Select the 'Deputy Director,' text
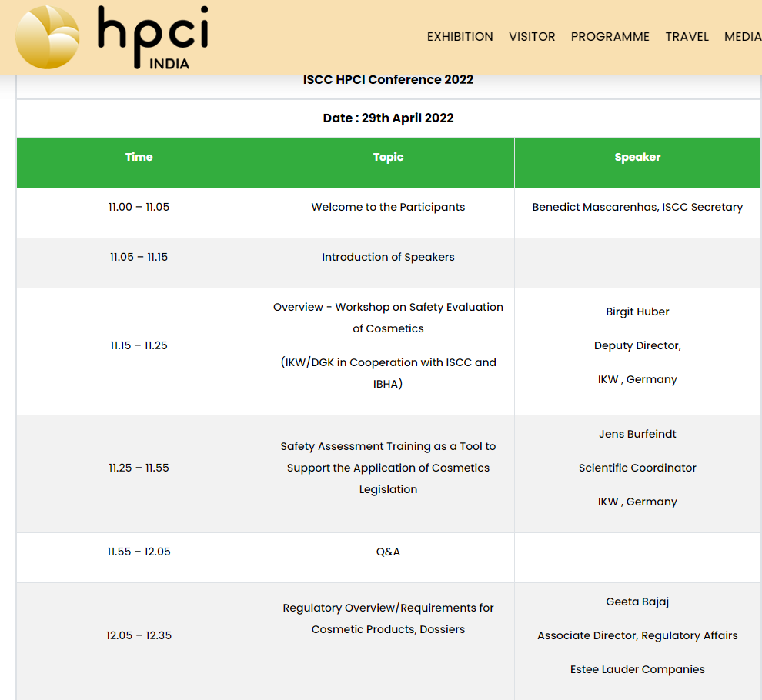762x700 pixels. click(637, 345)
